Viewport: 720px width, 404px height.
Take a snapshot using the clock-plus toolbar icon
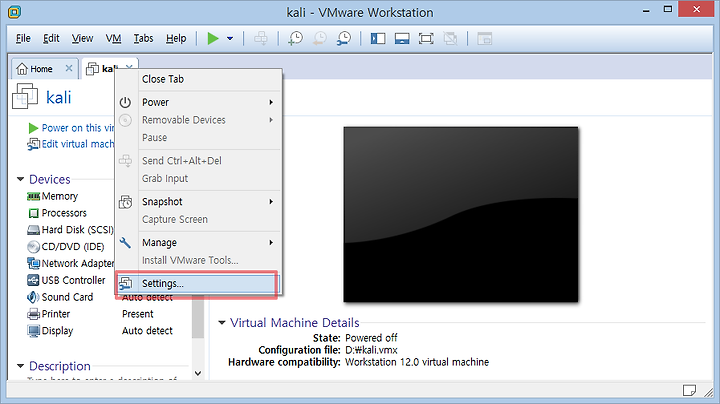click(x=295, y=39)
